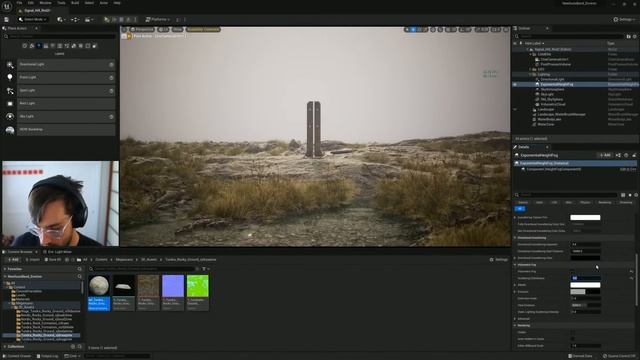Open the Cinematics toolbar icon menu
The height and width of the screenshot is (360, 640).
[88, 20]
